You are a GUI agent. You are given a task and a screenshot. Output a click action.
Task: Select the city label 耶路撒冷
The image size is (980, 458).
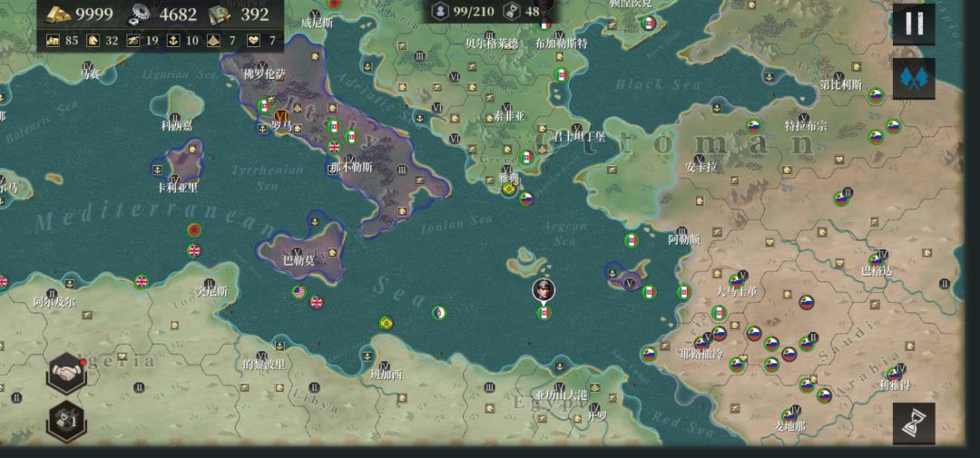click(x=701, y=354)
